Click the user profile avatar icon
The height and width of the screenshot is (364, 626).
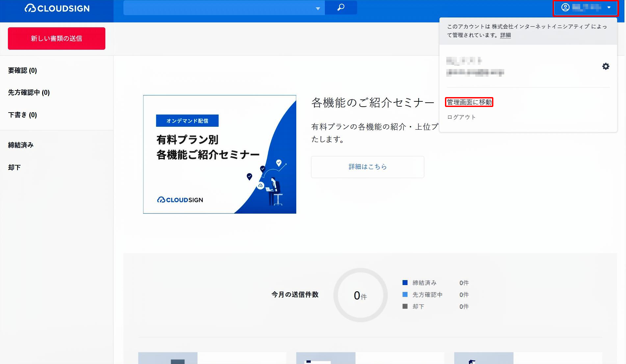tap(565, 8)
